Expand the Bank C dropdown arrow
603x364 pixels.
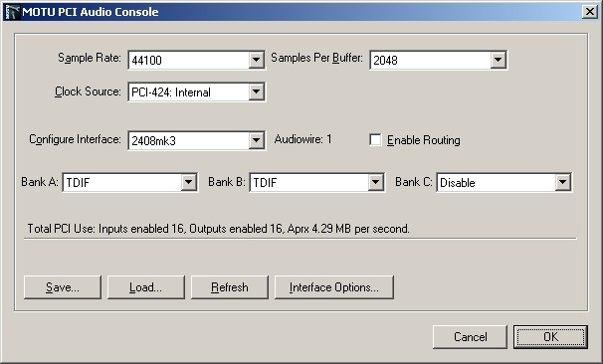[x=562, y=182]
